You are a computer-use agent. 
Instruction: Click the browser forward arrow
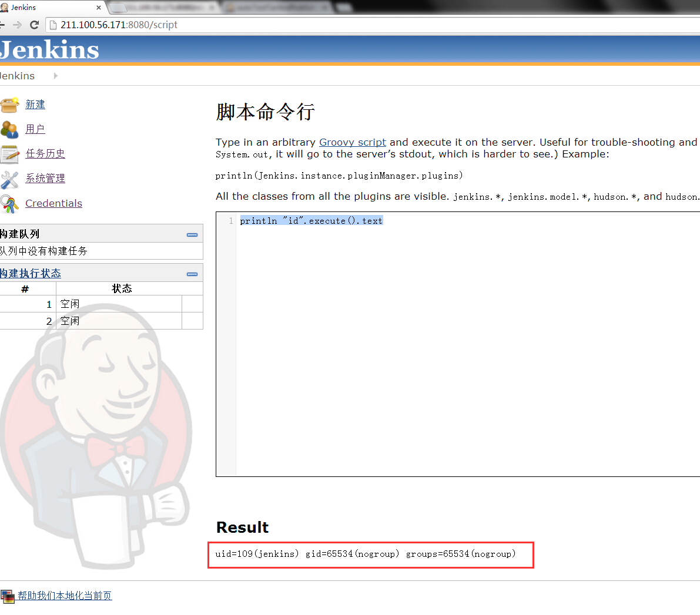point(17,25)
